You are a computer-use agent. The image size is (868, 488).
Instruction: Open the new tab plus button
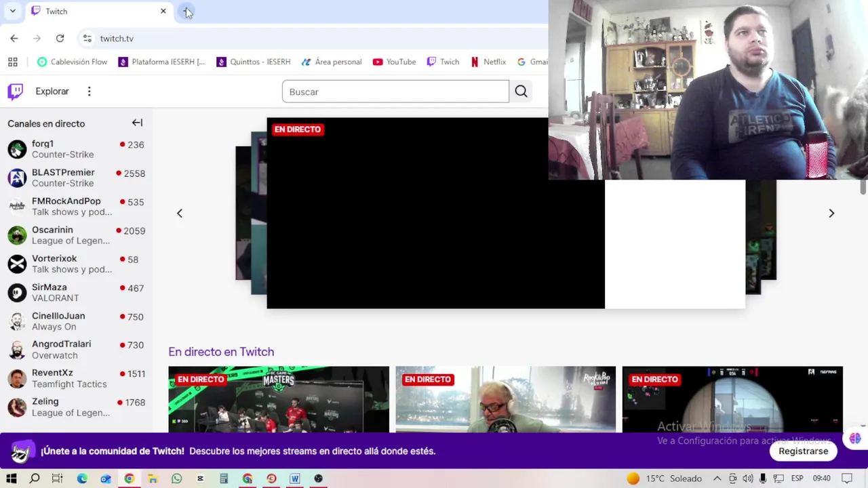(x=186, y=12)
